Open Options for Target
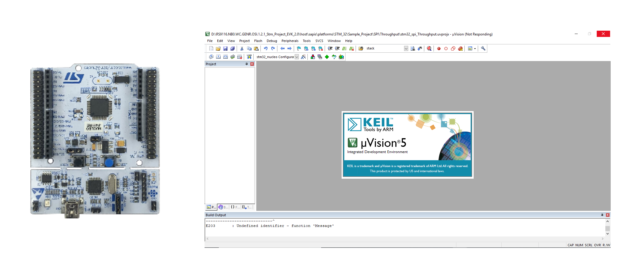Viewport: 644px width, 271px height. pos(304,57)
